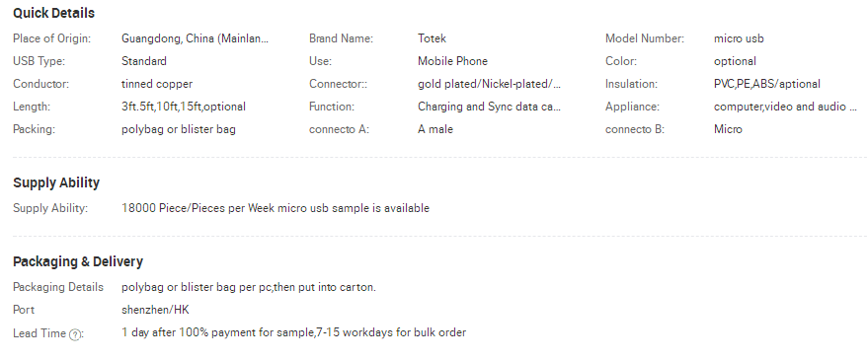
Task: Click the connecto B value Micro
Action: tap(728, 129)
